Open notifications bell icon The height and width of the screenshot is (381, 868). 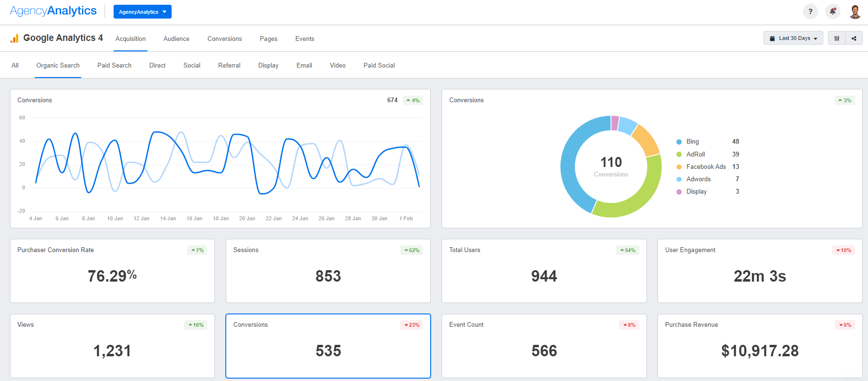(x=832, y=11)
